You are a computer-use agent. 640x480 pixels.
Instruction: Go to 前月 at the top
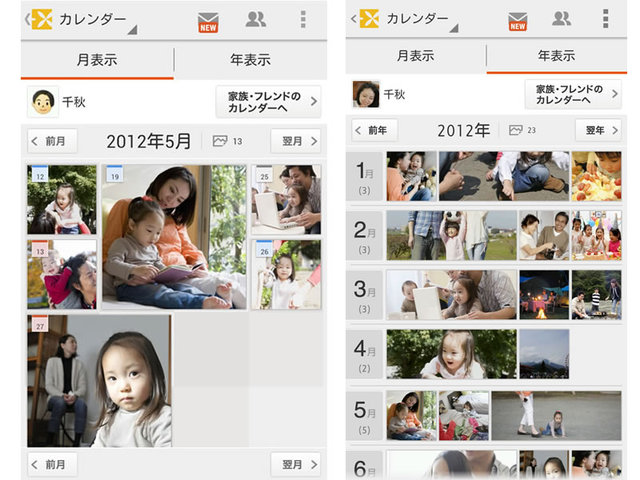[x=52, y=141]
